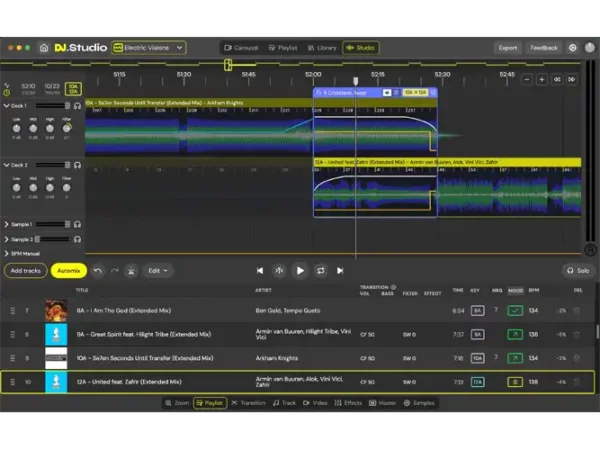This screenshot has height=450, width=600.
Task: Skip to next track
Action: (x=340, y=271)
